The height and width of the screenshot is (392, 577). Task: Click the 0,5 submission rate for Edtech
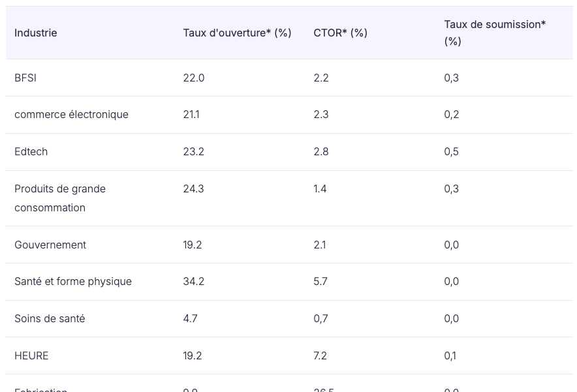(451, 151)
